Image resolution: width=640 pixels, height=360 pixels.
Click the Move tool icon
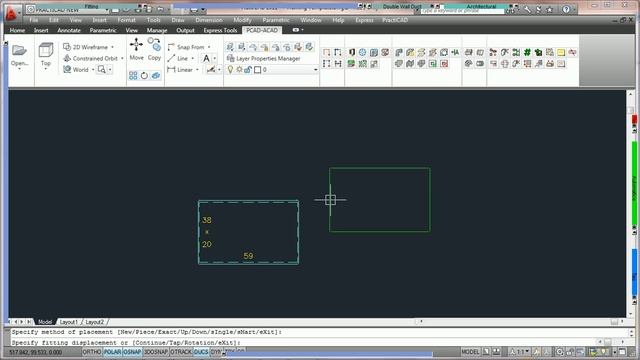[x=136, y=44]
